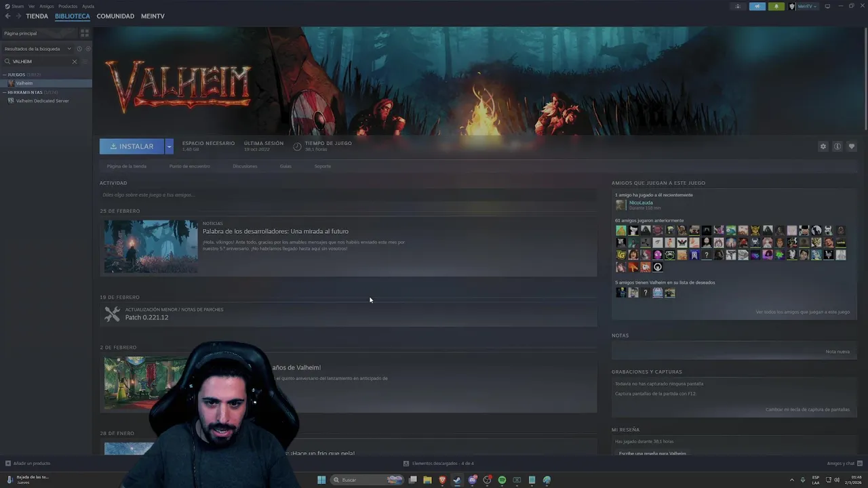Go to the TIENDA tab
This screenshot has height=488, width=868.
point(37,16)
